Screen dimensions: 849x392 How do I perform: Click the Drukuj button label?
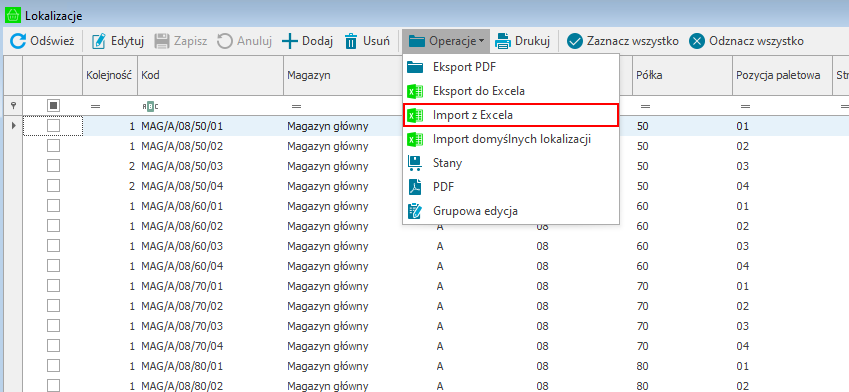tap(533, 41)
